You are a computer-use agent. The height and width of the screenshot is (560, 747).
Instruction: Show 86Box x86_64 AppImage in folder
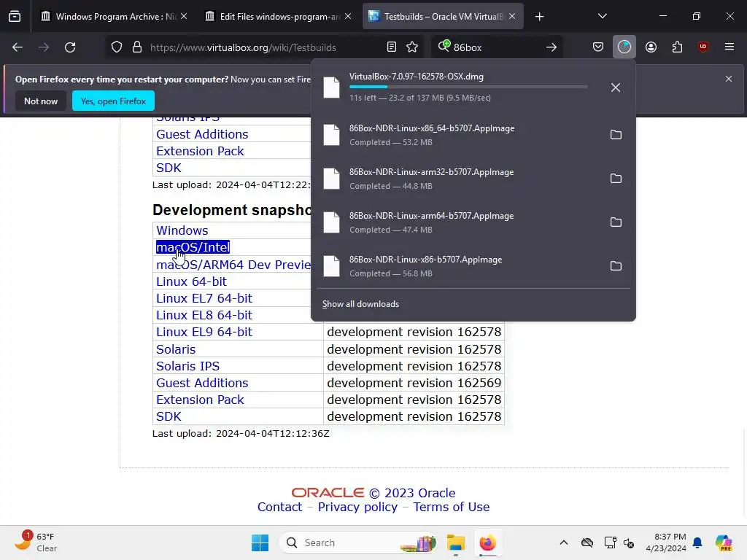[616, 135]
